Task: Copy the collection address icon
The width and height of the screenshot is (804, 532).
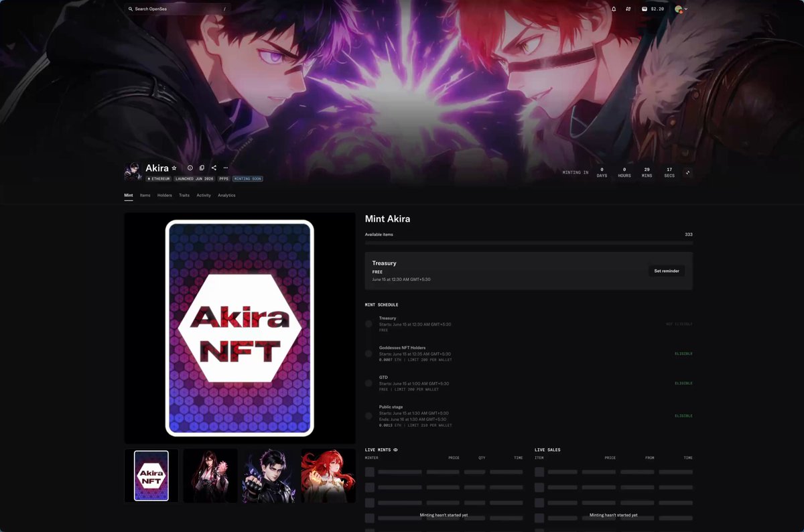Action: pyautogui.click(x=202, y=168)
